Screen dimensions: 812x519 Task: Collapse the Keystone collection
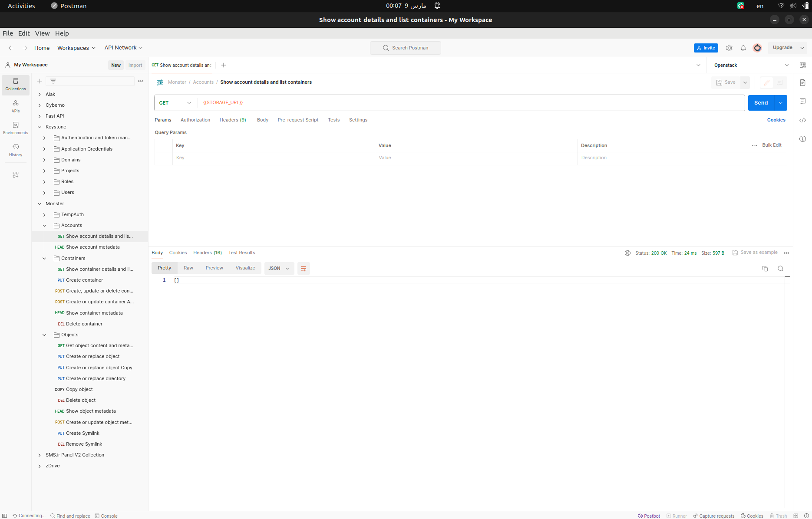point(40,127)
